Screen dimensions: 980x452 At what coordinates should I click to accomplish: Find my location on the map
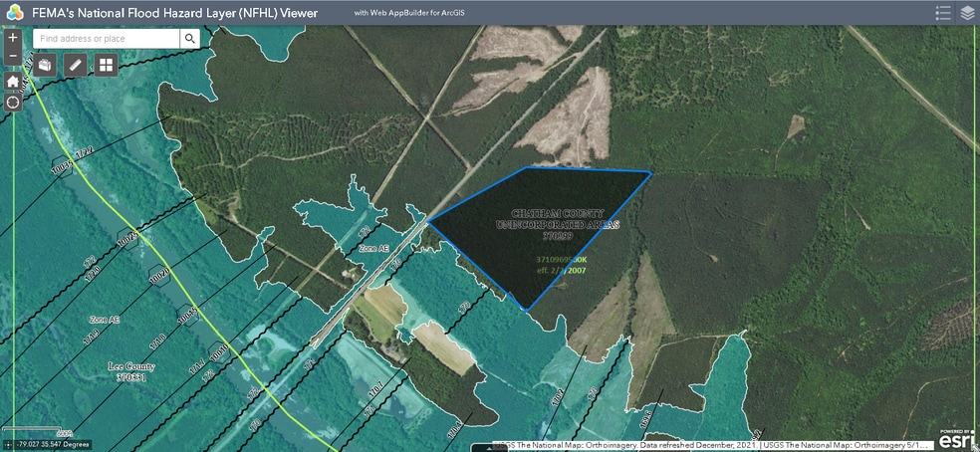[12, 102]
